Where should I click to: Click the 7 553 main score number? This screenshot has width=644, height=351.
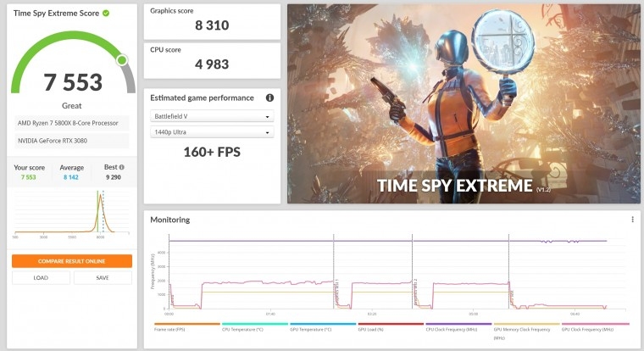73,82
